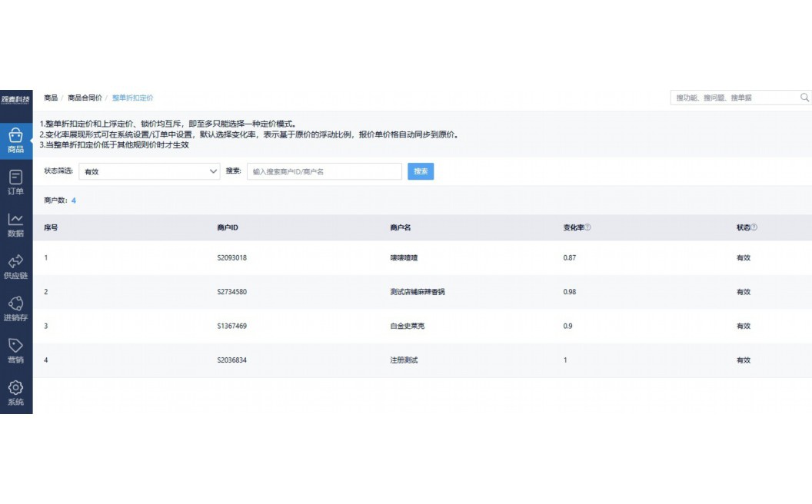The width and height of the screenshot is (812, 504).
Task: Click the 商品 breadcrumb link
Action: (x=49, y=98)
